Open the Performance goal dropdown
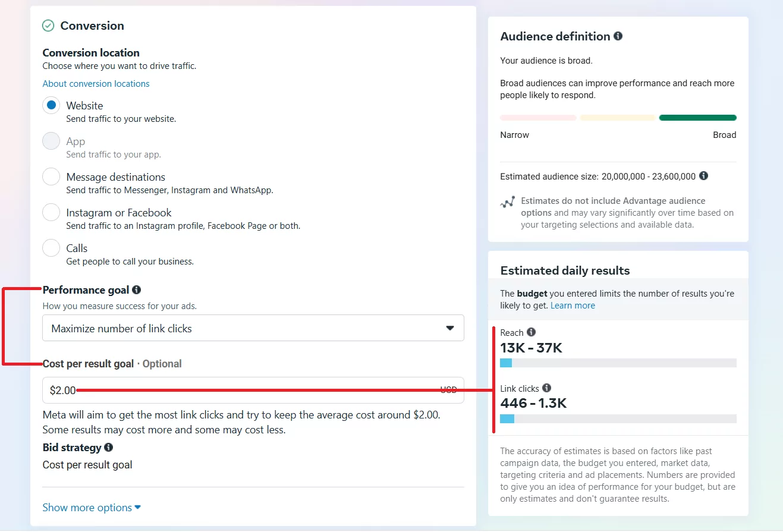783x532 pixels. click(x=253, y=328)
